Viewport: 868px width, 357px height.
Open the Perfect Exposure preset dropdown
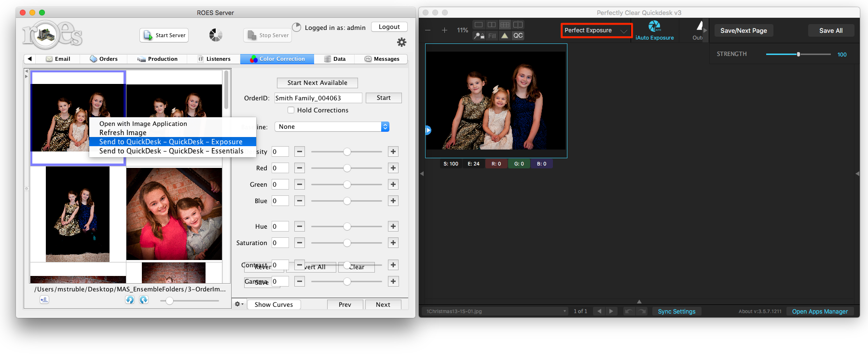(x=596, y=30)
